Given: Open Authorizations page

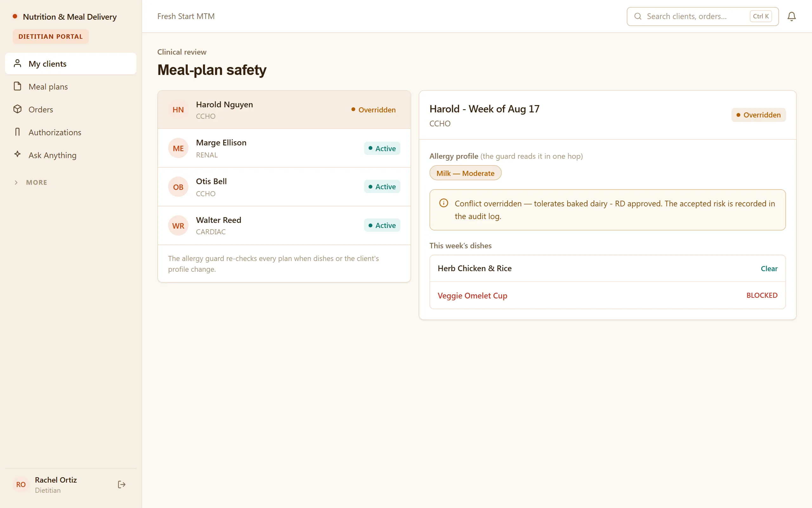Looking at the screenshot, I should pos(71,132).
